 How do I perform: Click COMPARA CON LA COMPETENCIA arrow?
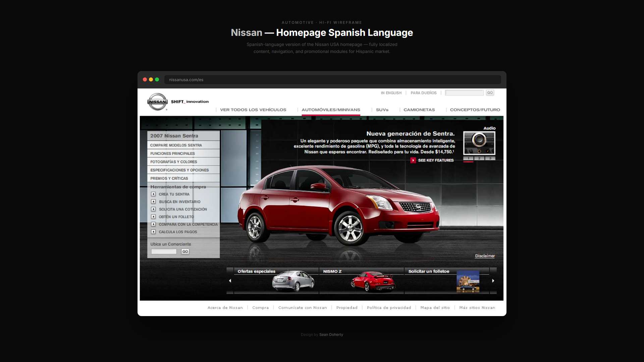tap(154, 224)
